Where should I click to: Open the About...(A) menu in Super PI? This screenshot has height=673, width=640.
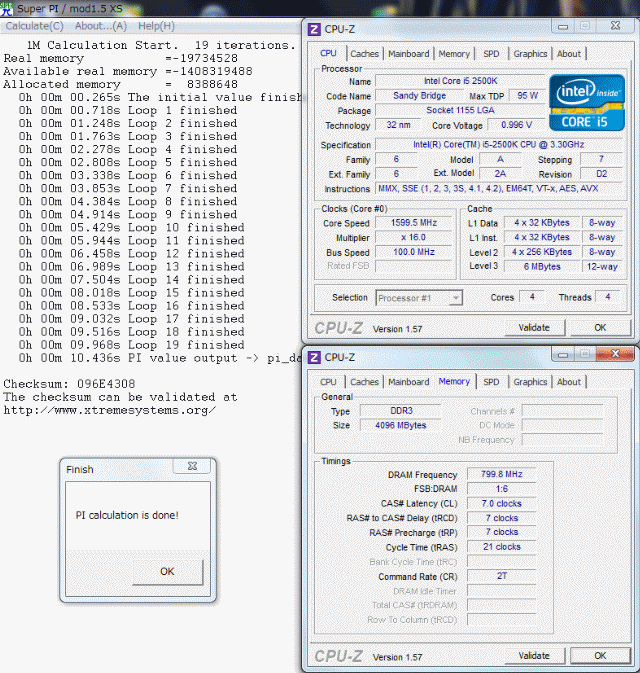tap(101, 26)
